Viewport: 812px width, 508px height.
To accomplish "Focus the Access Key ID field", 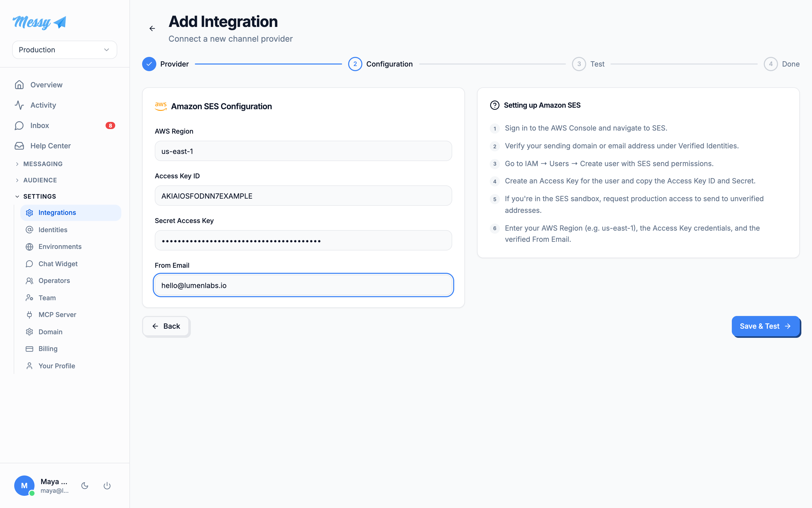I will point(303,196).
